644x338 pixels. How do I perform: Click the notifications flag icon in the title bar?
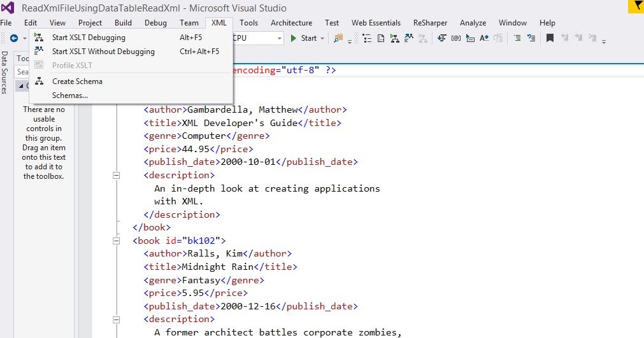636,7
